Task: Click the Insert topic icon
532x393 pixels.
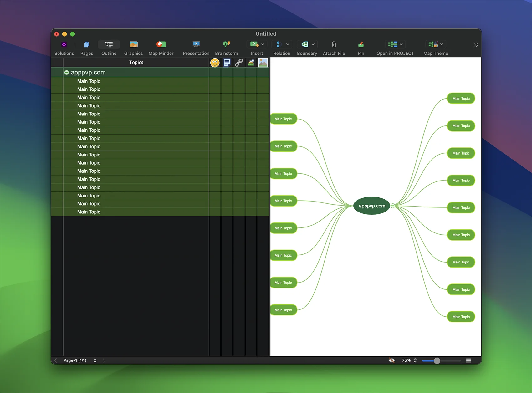Action: pyautogui.click(x=254, y=44)
